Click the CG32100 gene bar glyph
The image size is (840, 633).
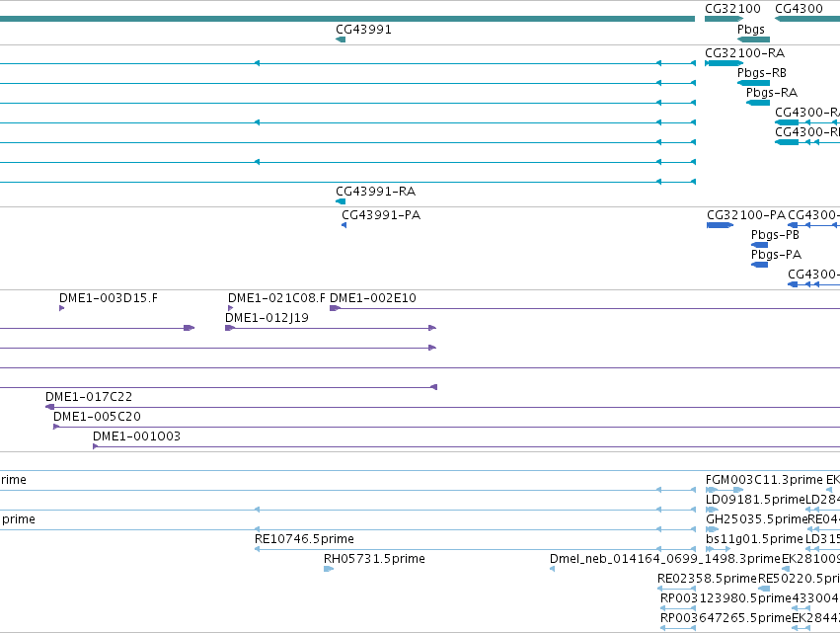coord(725,19)
